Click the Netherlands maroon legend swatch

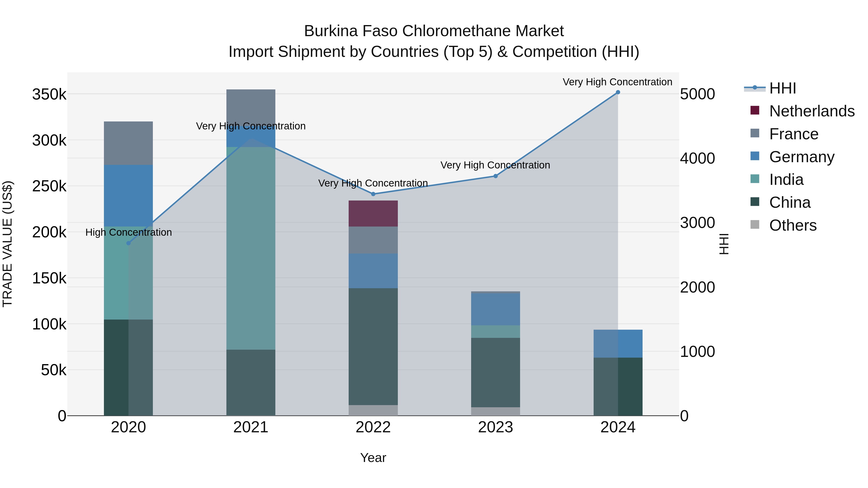755,110
